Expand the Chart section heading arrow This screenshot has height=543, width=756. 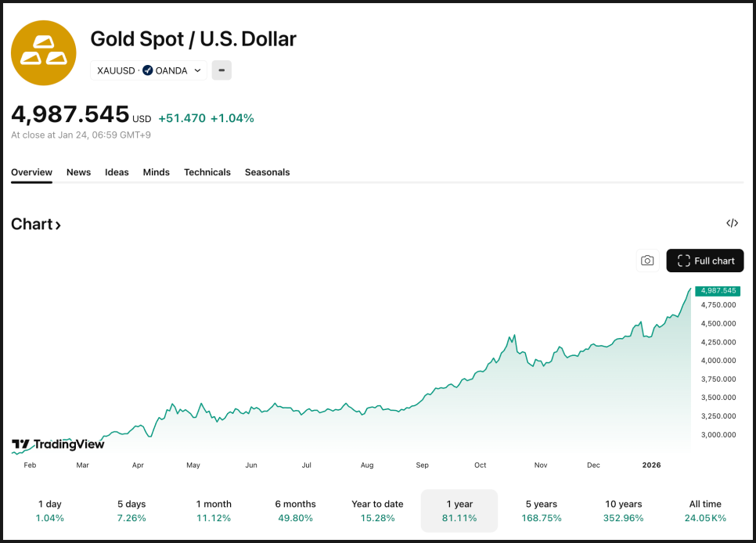(58, 225)
